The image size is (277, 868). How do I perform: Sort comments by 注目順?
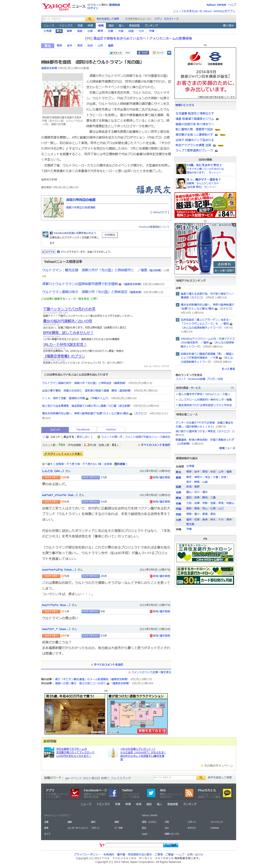coord(108,464)
